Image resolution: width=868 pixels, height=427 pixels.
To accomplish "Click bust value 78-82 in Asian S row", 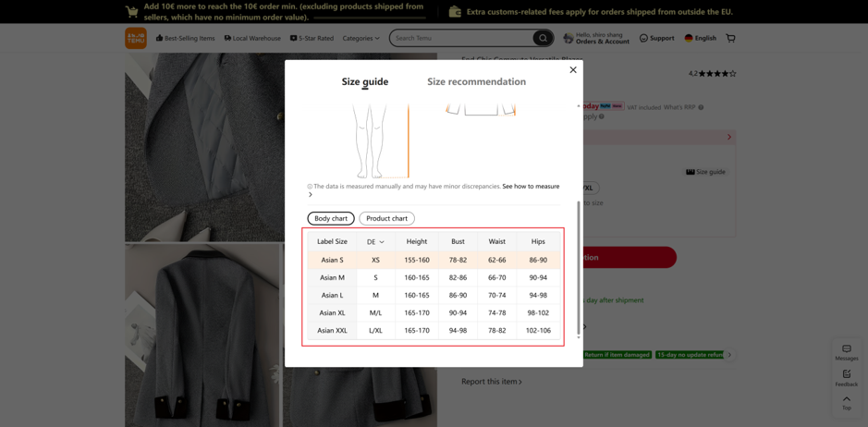I will tap(458, 260).
